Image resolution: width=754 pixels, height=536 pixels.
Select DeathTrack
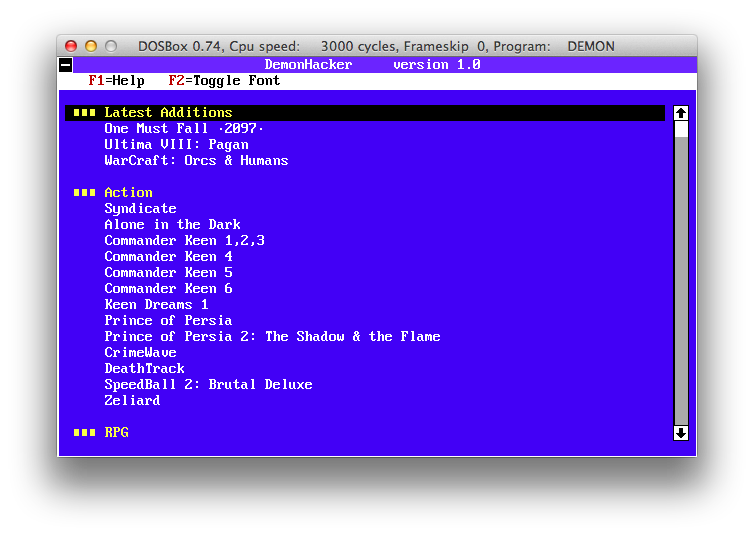pyautogui.click(x=144, y=369)
